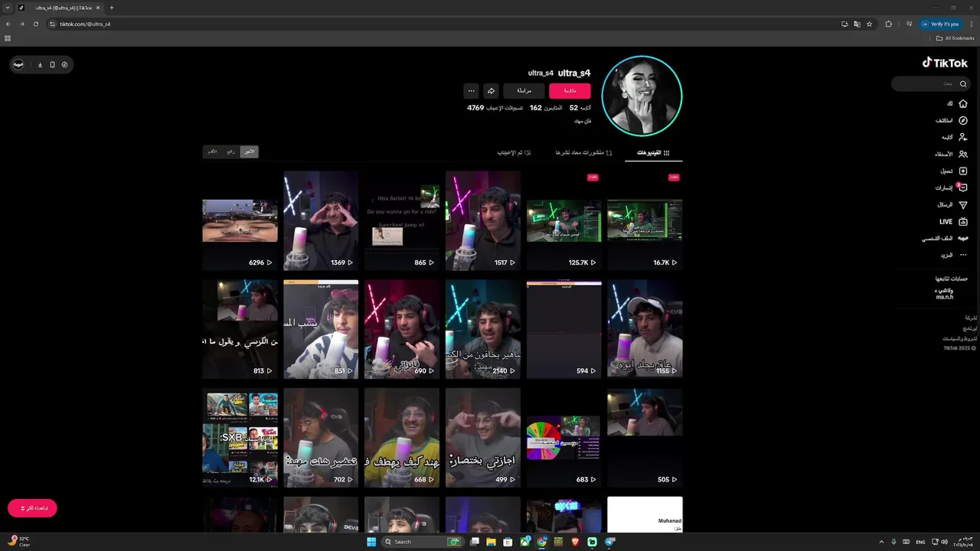Open the video with 12.1K views
The height and width of the screenshot is (551, 980).
coord(240,438)
